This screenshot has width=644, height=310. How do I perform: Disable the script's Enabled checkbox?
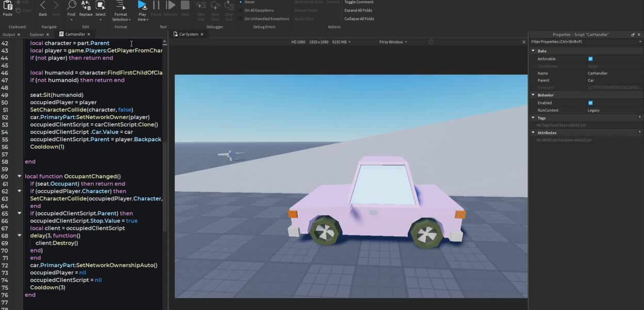point(590,103)
